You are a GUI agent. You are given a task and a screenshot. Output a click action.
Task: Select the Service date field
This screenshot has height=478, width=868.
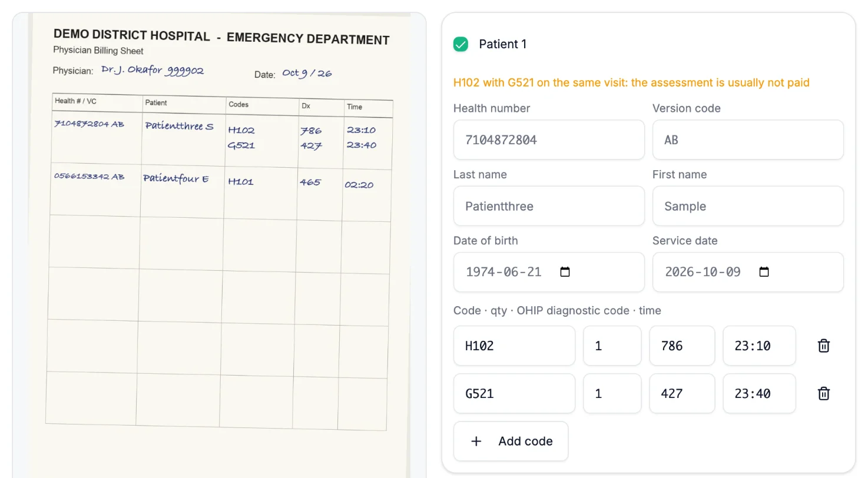(x=748, y=272)
